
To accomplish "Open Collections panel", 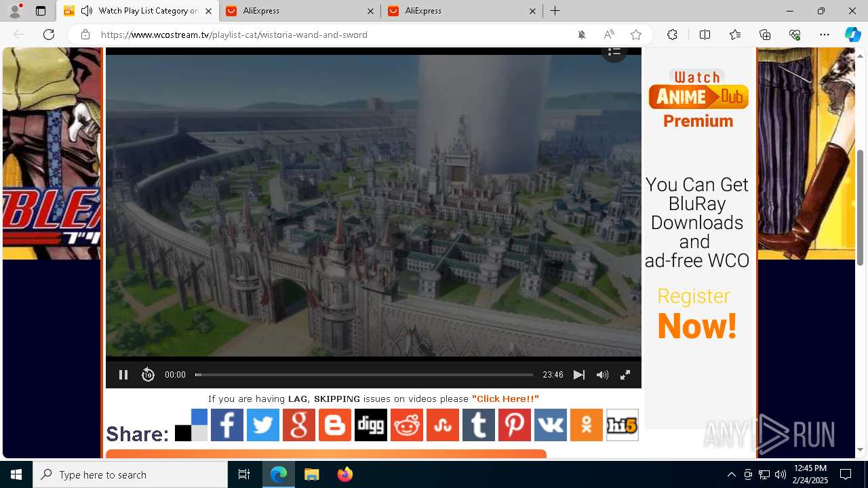I will (765, 35).
